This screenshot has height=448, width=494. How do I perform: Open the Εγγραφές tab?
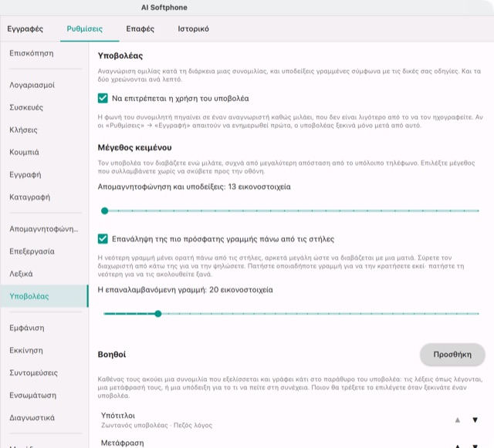coord(25,29)
